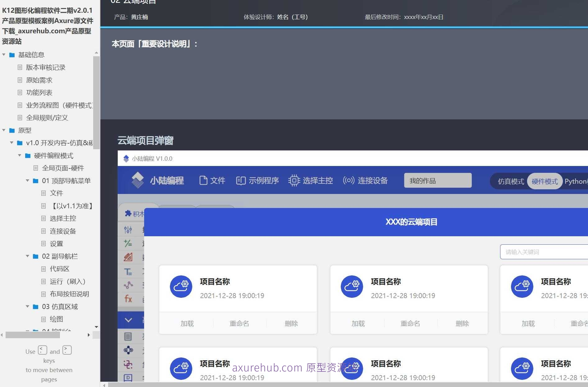Open the 我的作品 tab
This screenshot has height=387, width=588.
[x=437, y=180]
